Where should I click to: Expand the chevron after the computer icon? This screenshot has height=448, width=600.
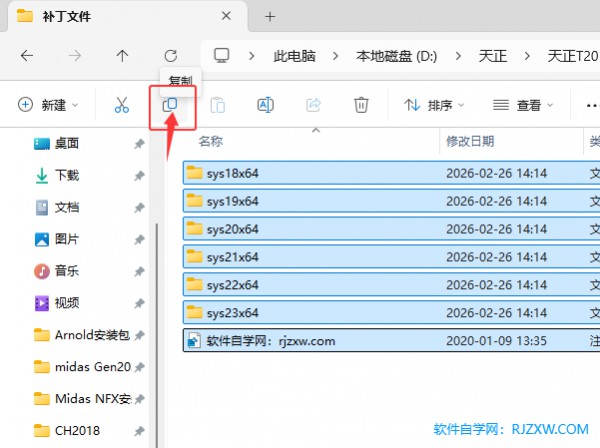(251, 56)
